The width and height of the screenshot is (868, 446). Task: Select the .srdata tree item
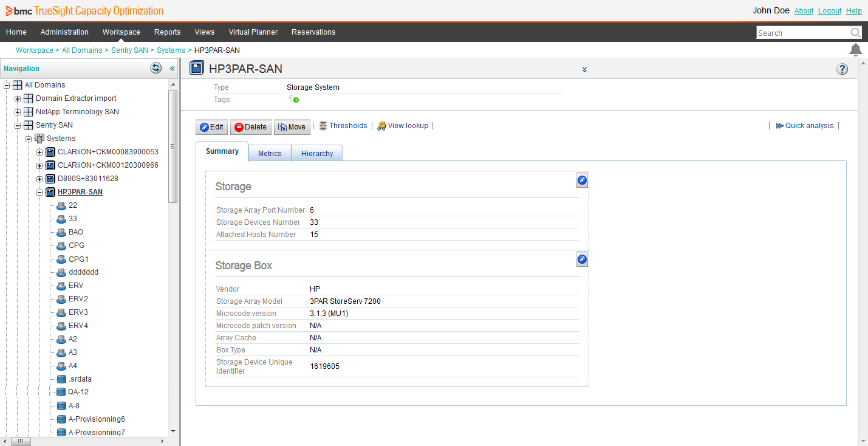tap(80, 379)
